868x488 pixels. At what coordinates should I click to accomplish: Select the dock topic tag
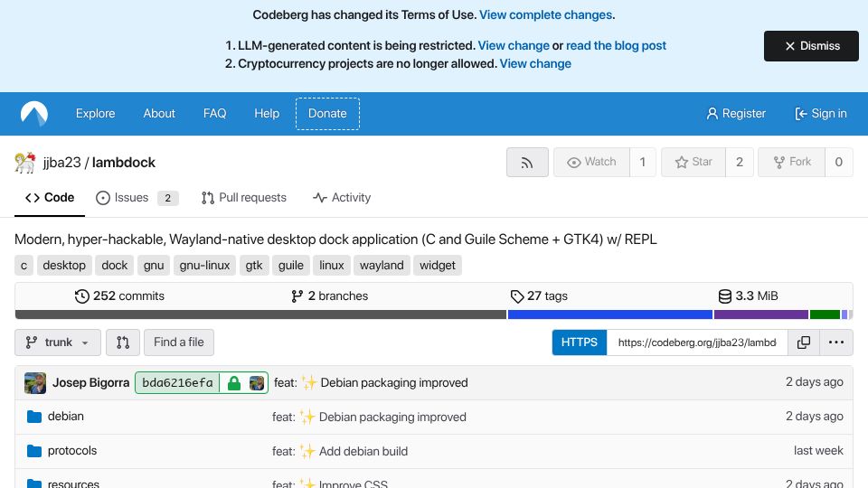coord(115,266)
